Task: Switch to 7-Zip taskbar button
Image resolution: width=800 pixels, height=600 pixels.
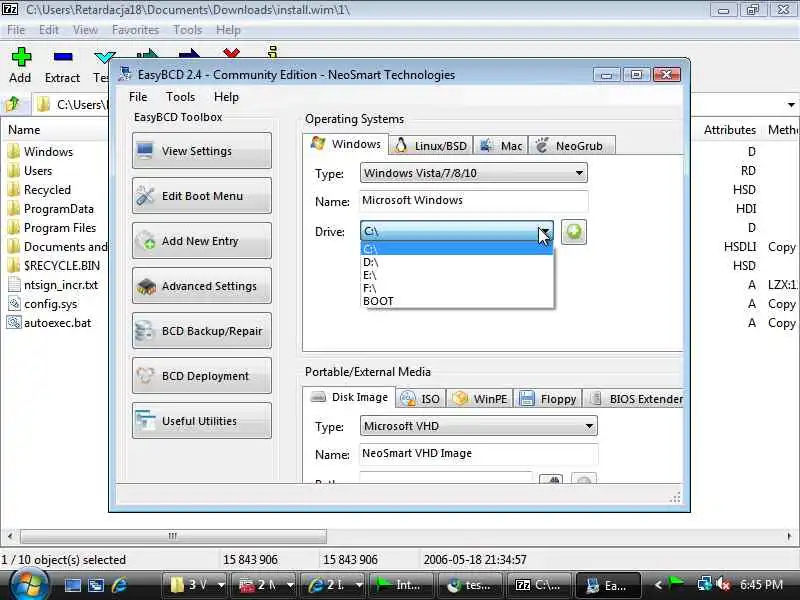Action: coord(539,585)
